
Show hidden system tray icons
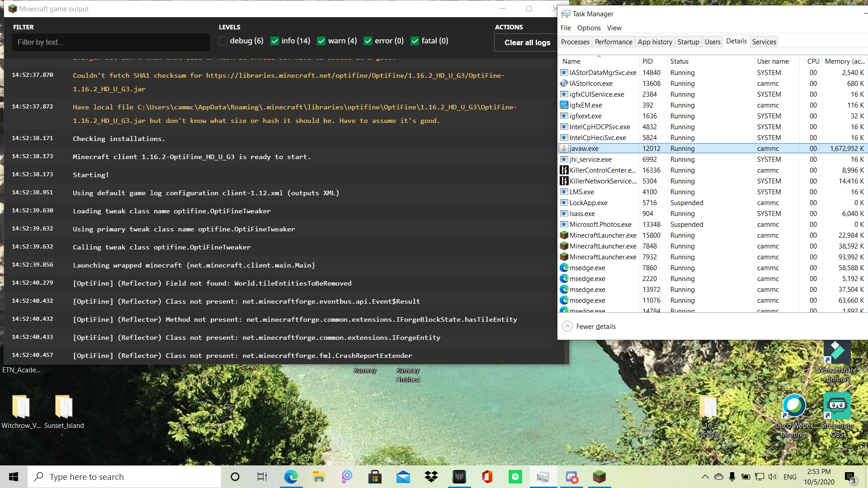click(x=705, y=477)
